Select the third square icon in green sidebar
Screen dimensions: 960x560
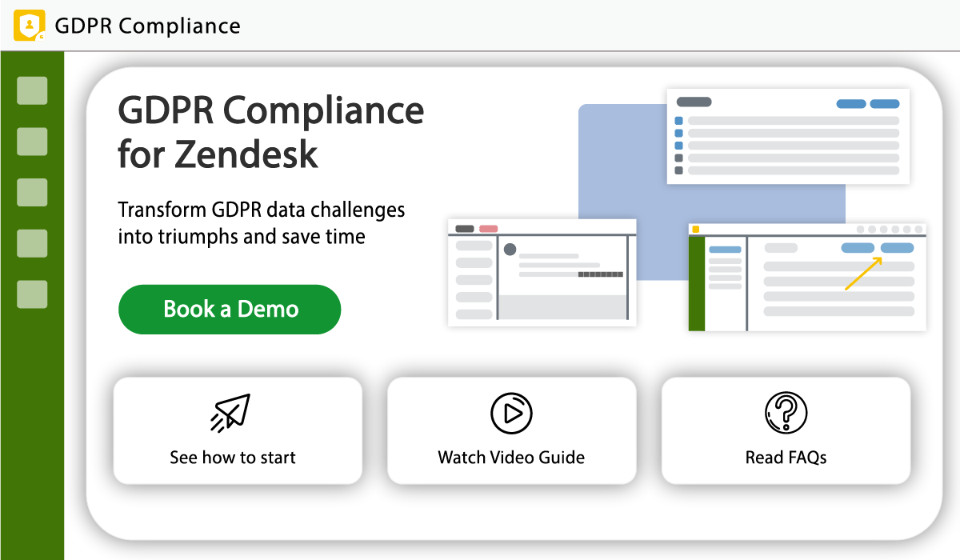tap(32, 193)
